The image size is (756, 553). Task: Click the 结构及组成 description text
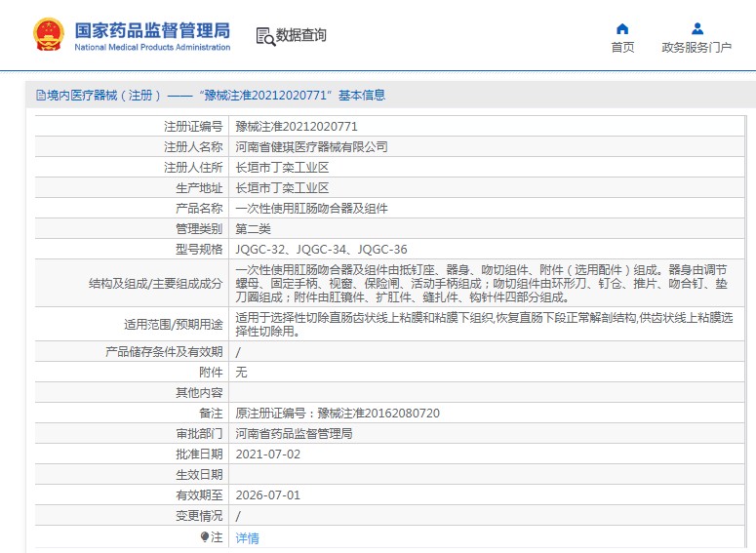[481, 283]
